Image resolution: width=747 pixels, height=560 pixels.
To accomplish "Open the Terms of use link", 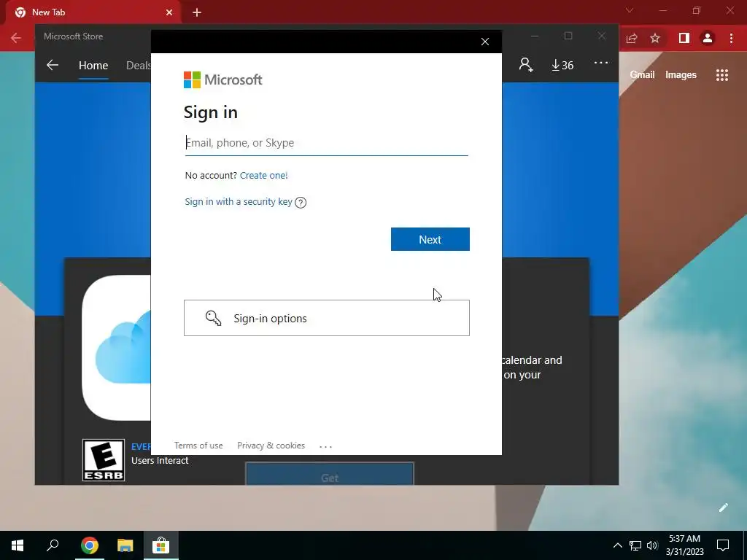I will [198, 446].
